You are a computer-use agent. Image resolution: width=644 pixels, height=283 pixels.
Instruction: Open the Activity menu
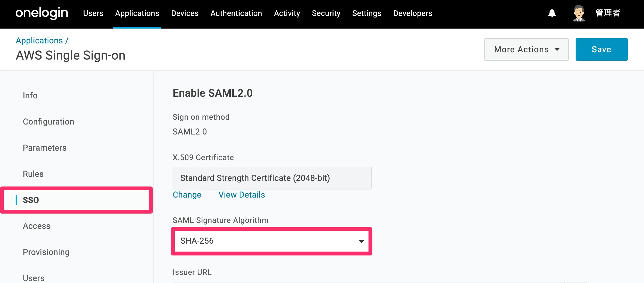coord(287,13)
